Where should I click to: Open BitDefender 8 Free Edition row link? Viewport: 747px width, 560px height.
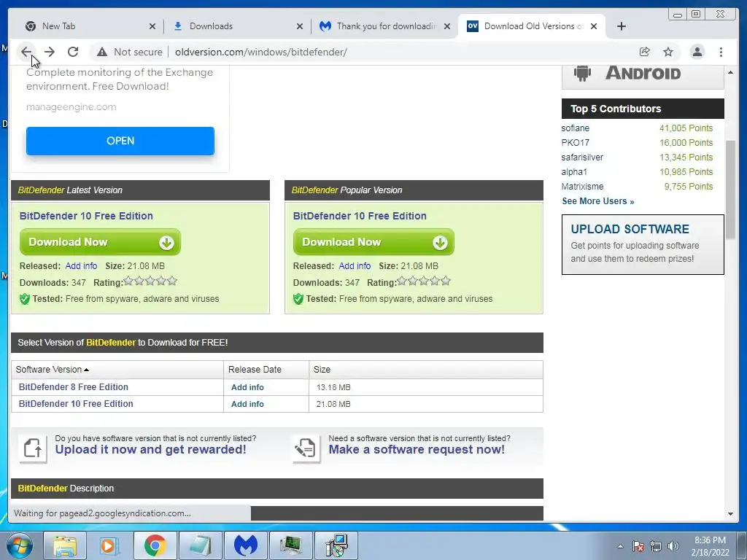coord(74,387)
